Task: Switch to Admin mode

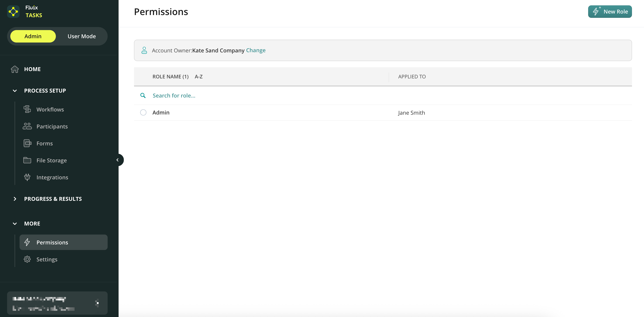Action: point(33,36)
